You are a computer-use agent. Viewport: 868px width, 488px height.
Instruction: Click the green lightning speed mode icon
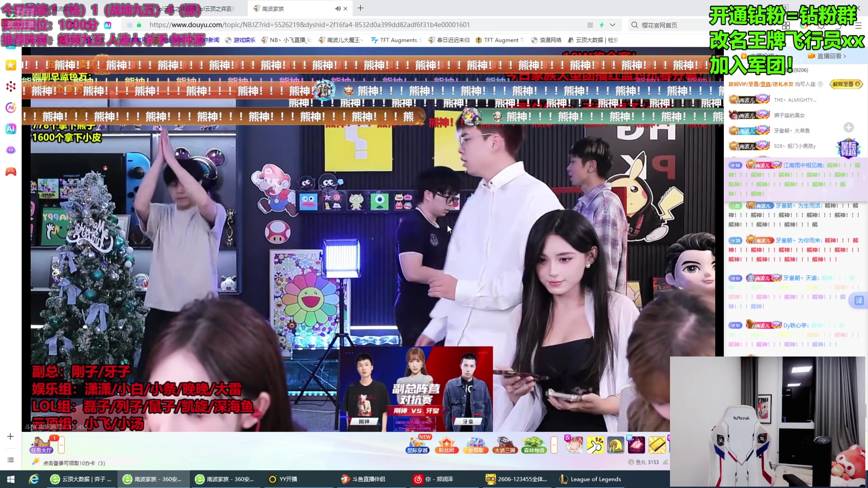602,25
